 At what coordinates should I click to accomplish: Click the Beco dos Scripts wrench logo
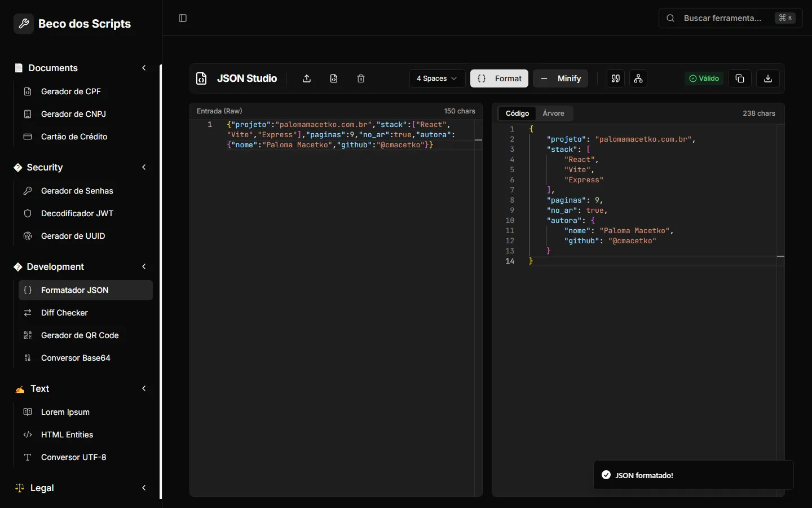pyautogui.click(x=24, y=24)
